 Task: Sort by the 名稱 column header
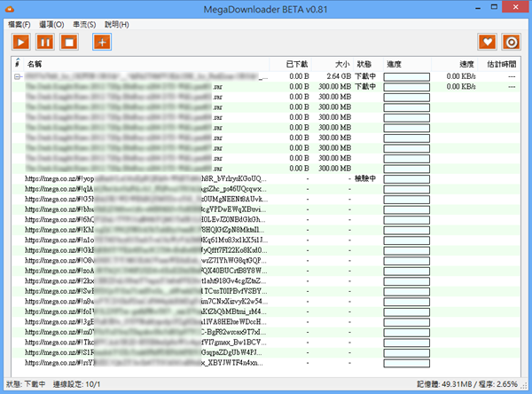(x=146, y=64)
